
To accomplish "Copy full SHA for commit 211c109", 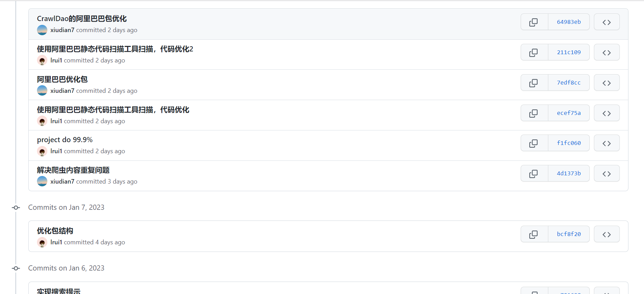I will pyautogui.click(x=534, y=52).
